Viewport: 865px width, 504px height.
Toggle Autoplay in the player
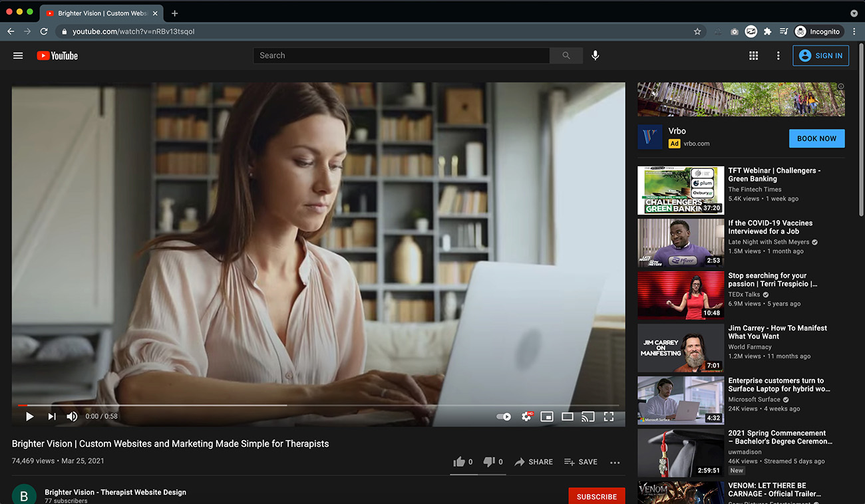pyautogui.click(x=504, y=416)
